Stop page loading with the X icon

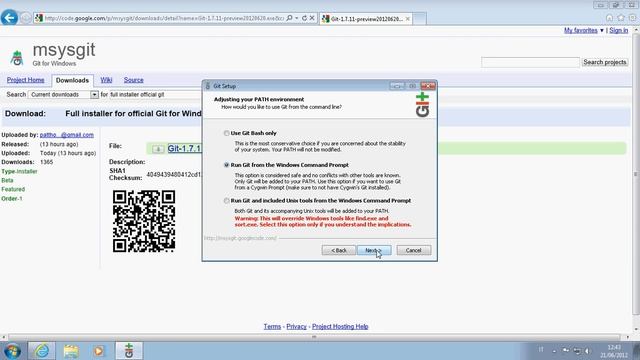pos(312,18)
